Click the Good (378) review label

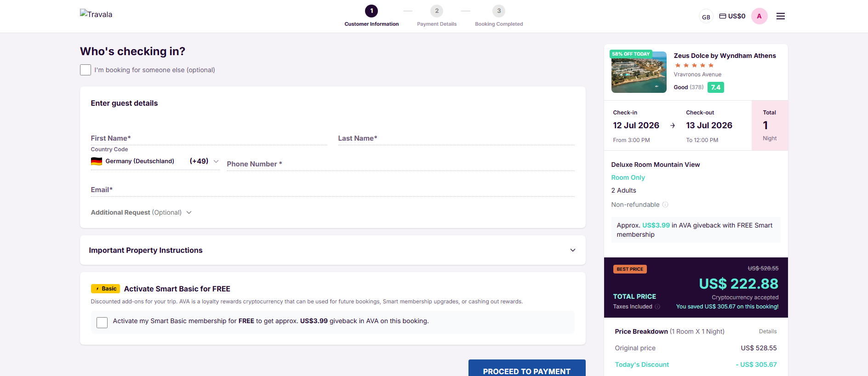689,87
